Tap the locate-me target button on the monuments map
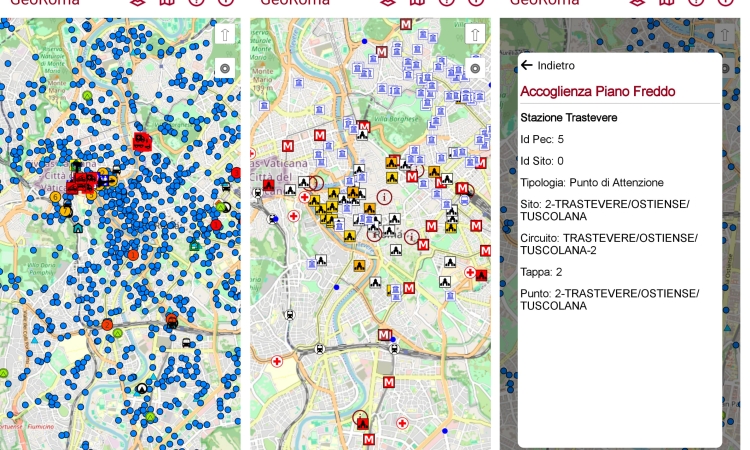 coord(475,68)
